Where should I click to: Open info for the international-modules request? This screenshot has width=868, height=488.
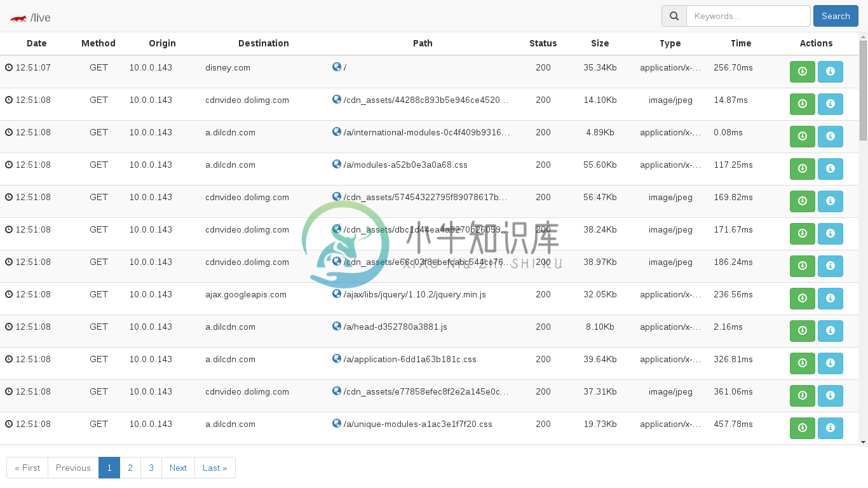tap(831, 137)
